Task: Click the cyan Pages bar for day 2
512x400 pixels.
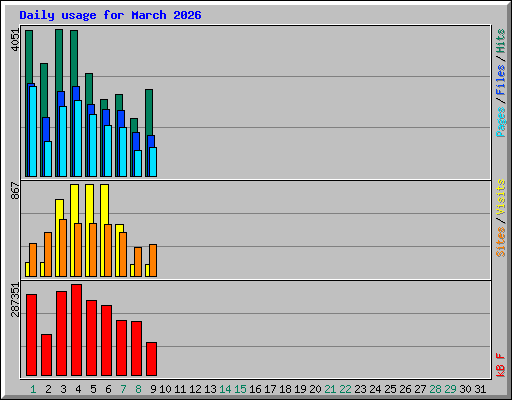Action: point(48,159)
